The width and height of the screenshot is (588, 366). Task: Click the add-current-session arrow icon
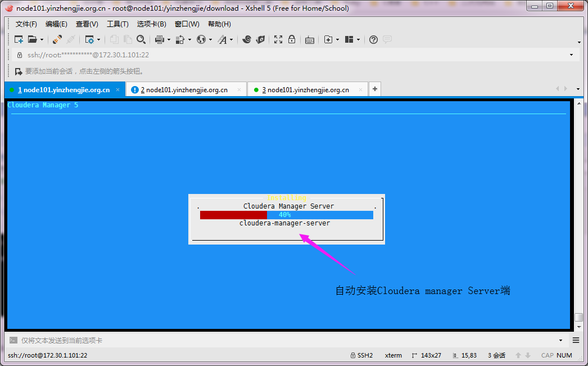click(19, 71)
